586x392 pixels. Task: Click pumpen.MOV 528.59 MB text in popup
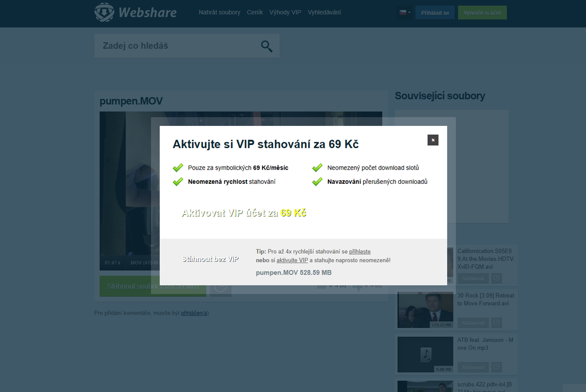[294, 273]
